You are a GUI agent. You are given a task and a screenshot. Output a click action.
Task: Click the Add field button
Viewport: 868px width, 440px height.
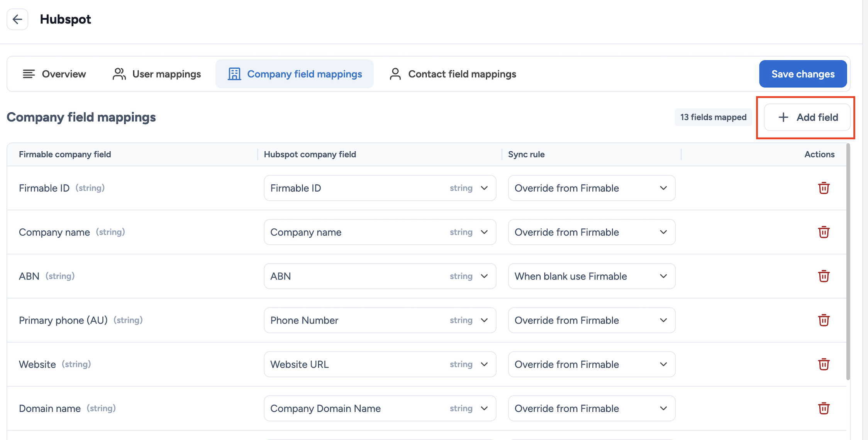point(807,117)
